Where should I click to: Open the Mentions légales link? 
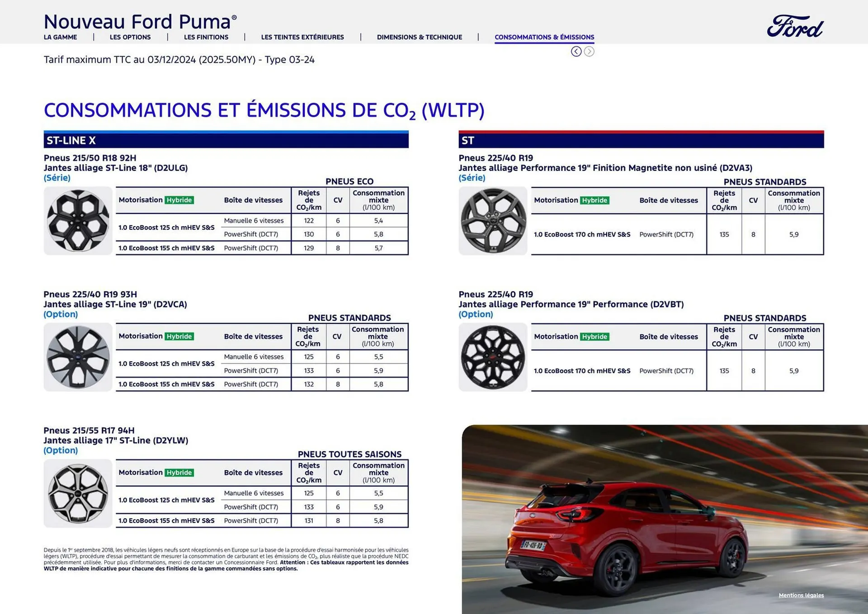click(801, 595)
